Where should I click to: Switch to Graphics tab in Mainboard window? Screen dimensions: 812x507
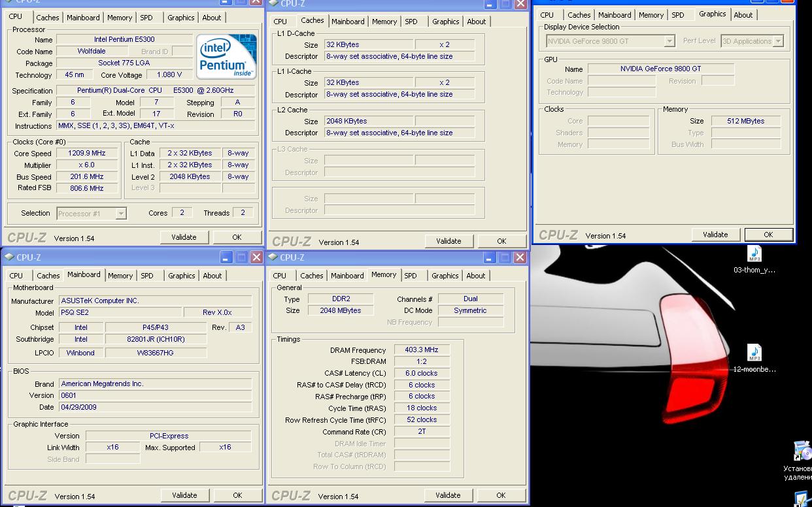182,276
